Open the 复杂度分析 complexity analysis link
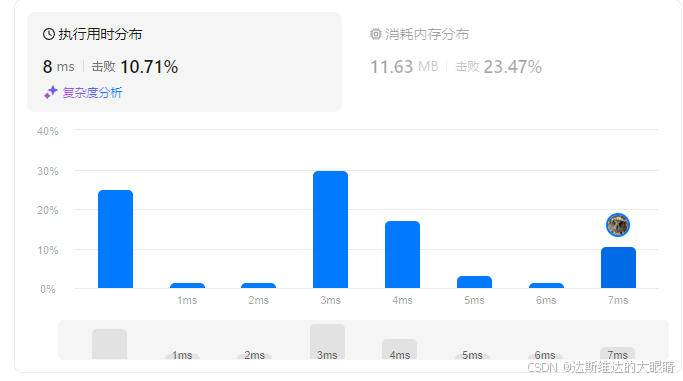Viewport: 683px width, 381px height. click(x=92, y=93)
